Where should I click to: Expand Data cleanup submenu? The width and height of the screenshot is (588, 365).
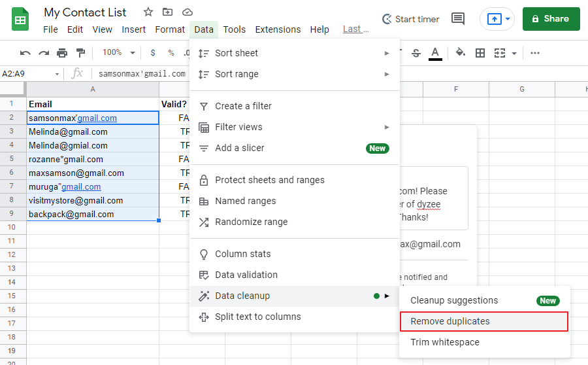coord(295,296)
